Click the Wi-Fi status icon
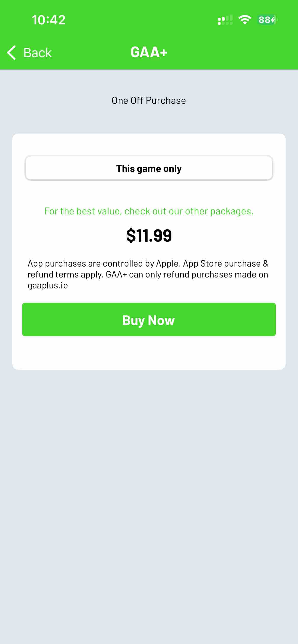This screenshot has height=644, width=298. pyautogui.click(x=245, y=20)
